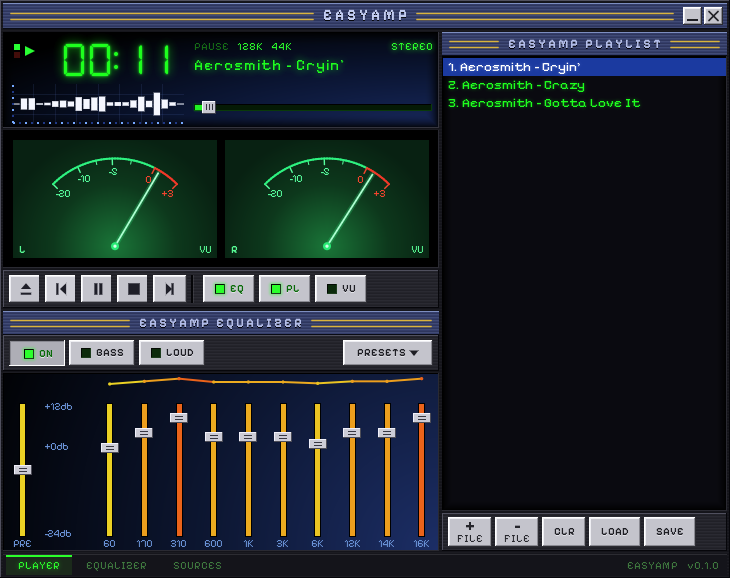Minimize the EasyAmp window
This screenshot has width=730, height=578.
point(692,16)
